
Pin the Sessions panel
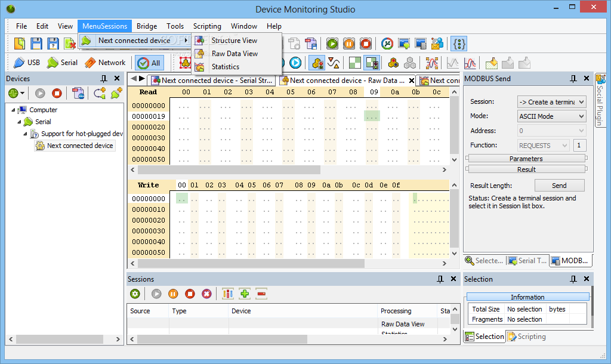point(440,279)
